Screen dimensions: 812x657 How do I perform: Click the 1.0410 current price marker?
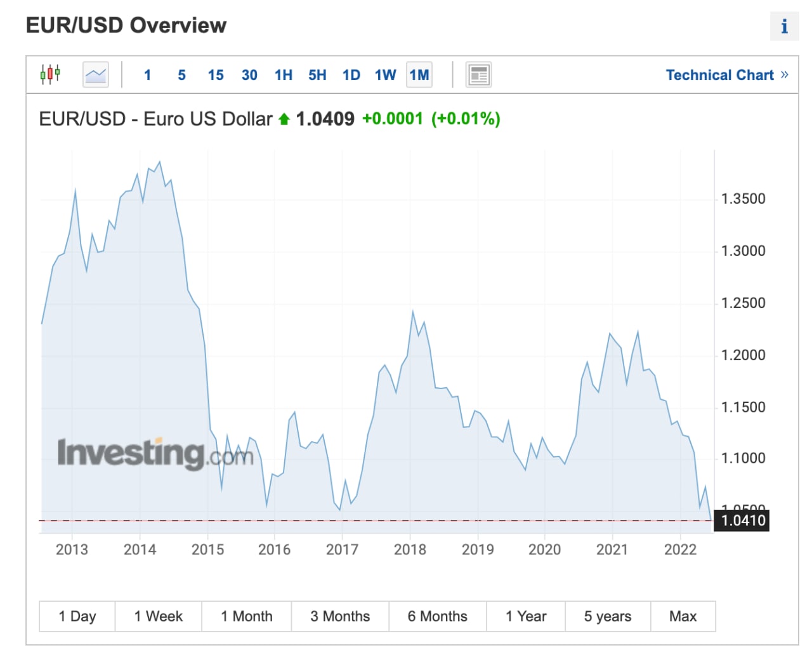[x=743, y=521]
